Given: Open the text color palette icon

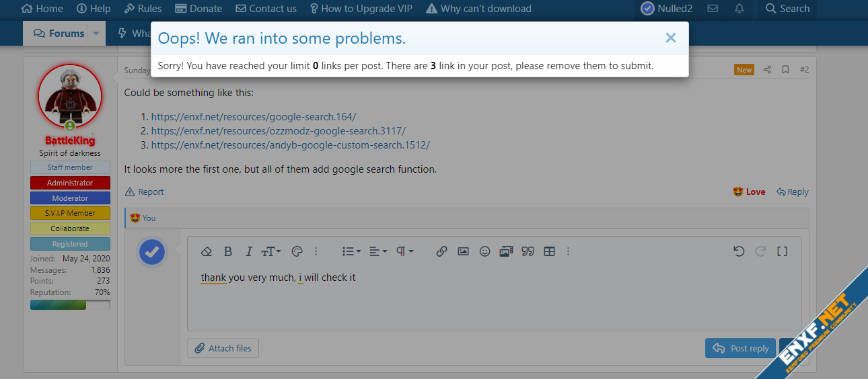Looking at the screenshot, I should pos(297,251).
